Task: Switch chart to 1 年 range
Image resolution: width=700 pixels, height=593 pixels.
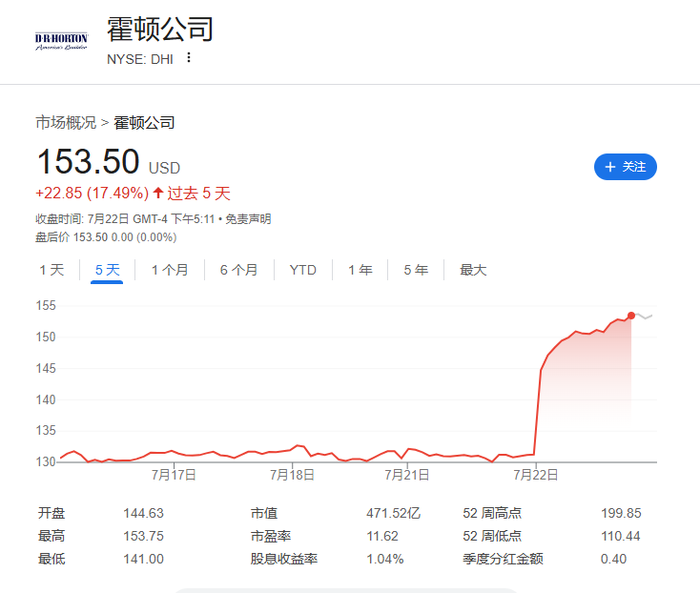Action: coord(360,270)
